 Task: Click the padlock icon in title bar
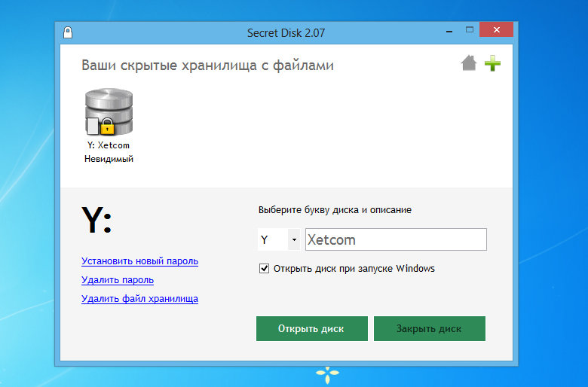pos(68,32)
